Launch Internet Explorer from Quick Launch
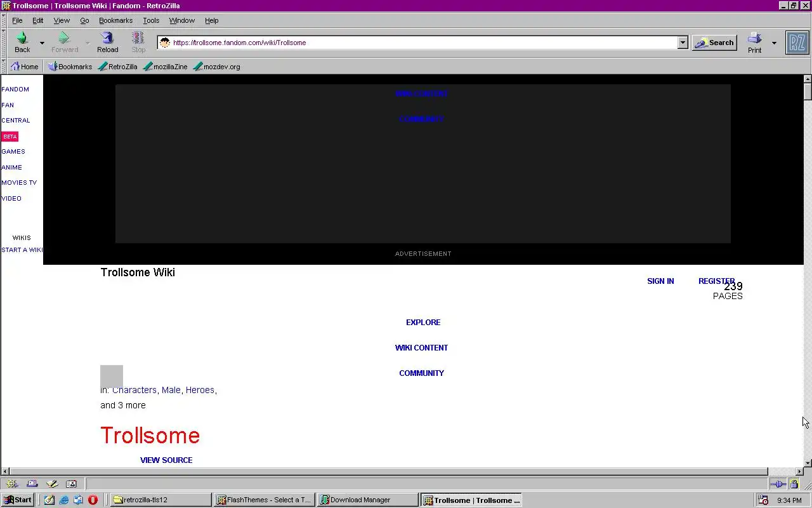The image size is (812, 508). coord(64,500)
